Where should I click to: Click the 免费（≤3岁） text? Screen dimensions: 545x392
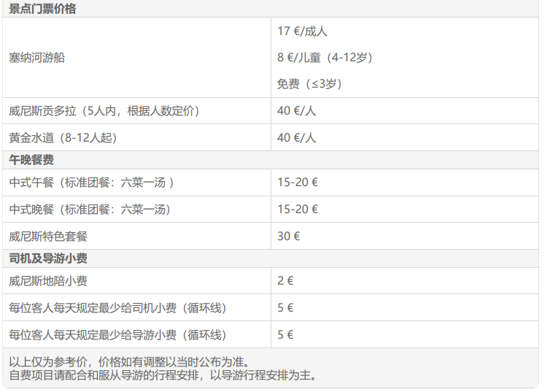pyautogui.click(x=310, y=84)
